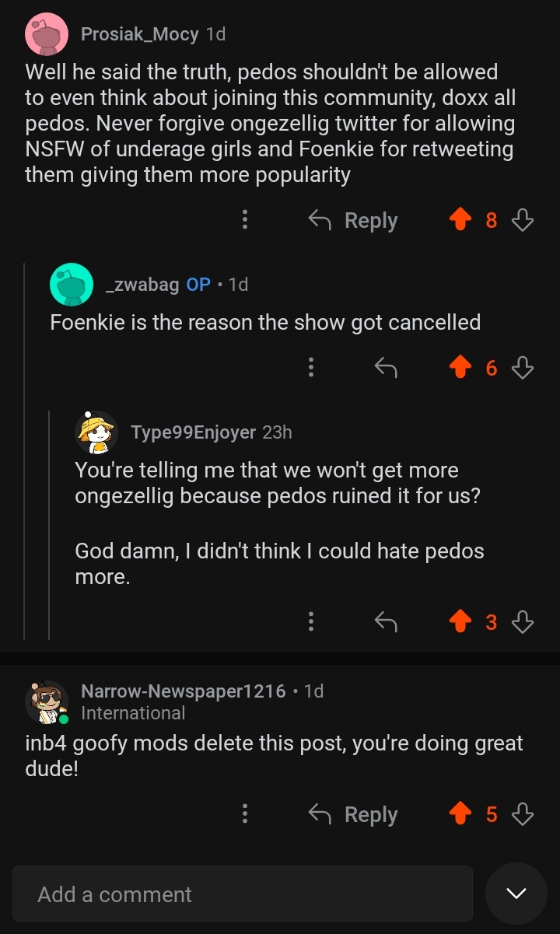The height and width of the screenshot is (934, 560).
Task: Downvote Type99Enjoyer's comment
Action: click(523, 621)
